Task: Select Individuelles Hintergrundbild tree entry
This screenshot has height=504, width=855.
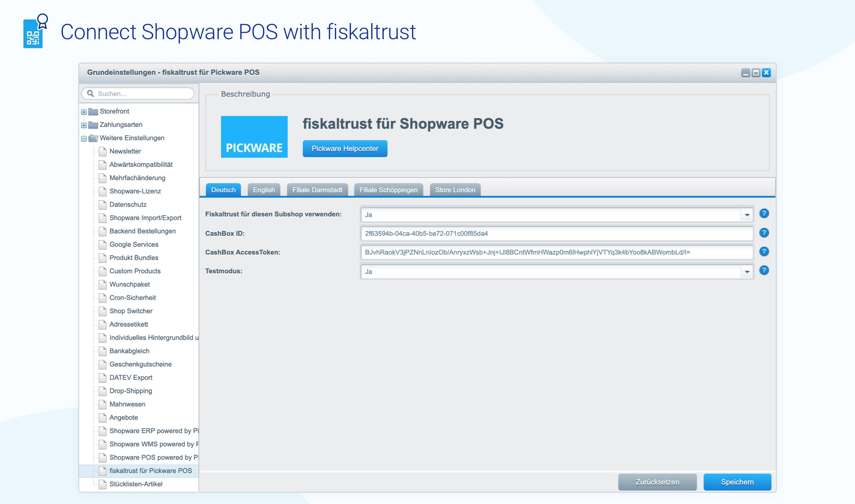Action: 154,338
